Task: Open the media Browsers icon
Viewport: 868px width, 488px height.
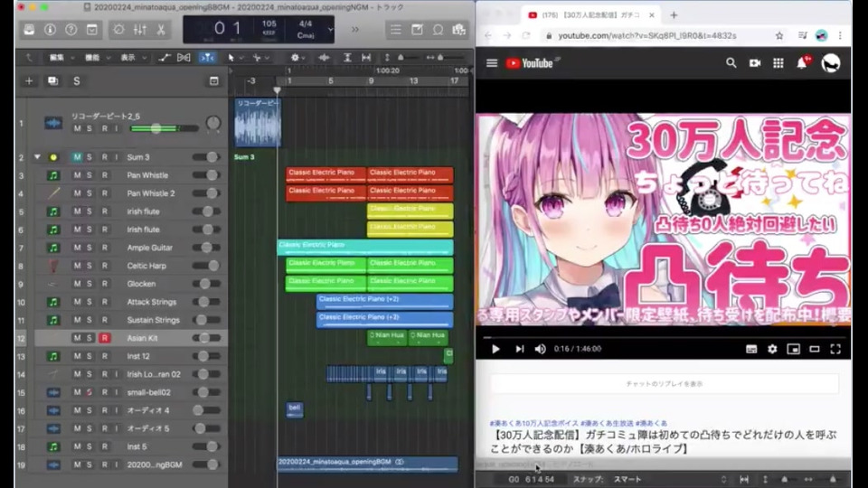Action: coord(459,29)
